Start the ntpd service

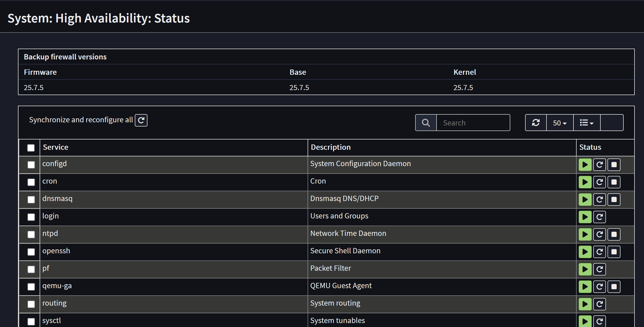(x=585, y=234)
